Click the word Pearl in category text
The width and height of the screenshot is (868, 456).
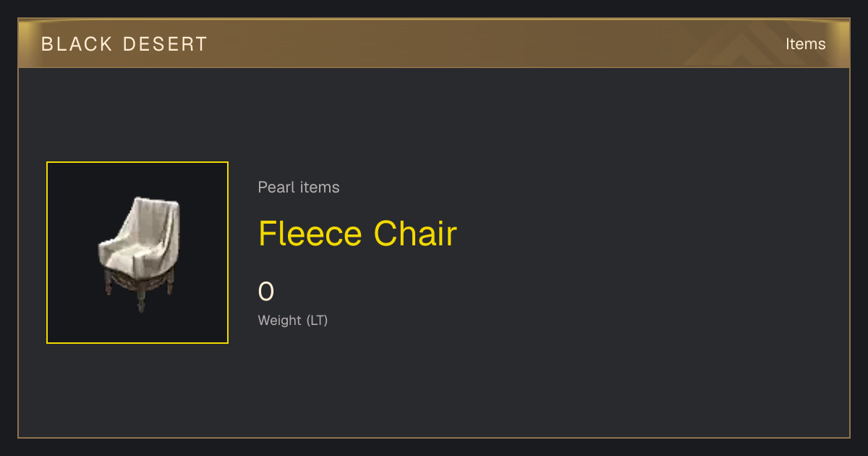[277, 187]
